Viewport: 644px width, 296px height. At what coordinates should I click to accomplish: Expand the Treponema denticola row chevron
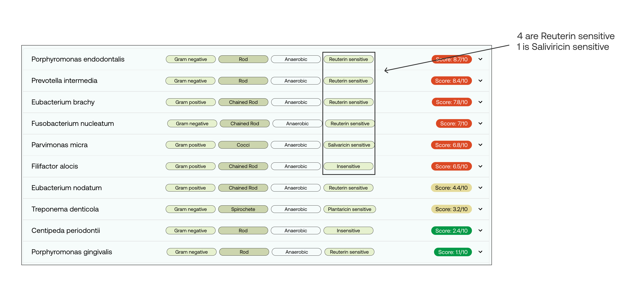pyautogui.click(x=480, y=209)
